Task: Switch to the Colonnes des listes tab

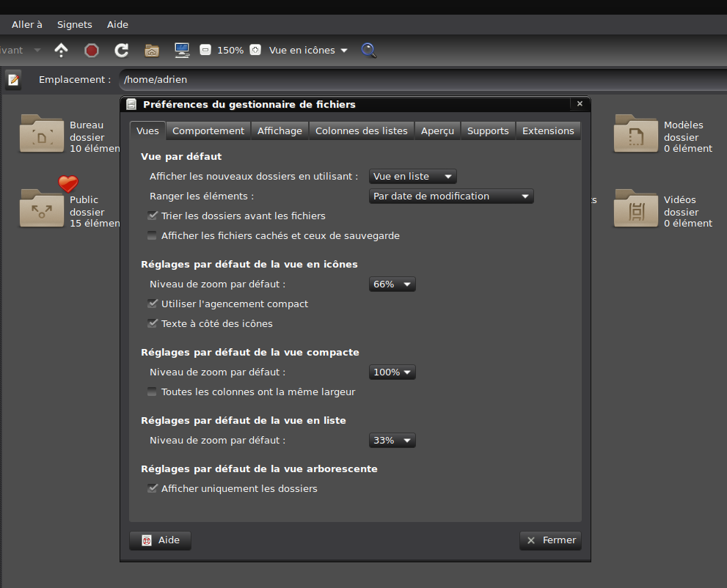Action: [362, 131]
